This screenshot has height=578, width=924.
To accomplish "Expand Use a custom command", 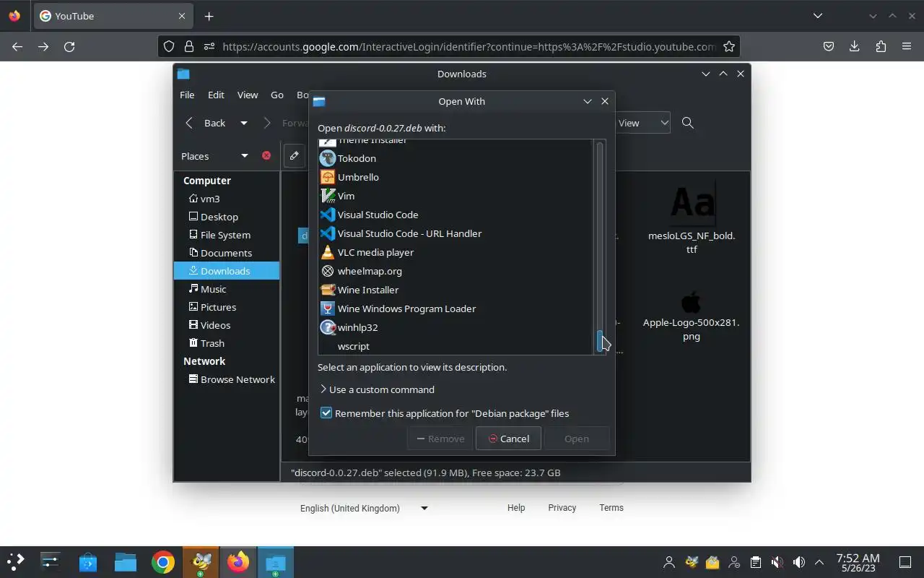I will [377, 389].
